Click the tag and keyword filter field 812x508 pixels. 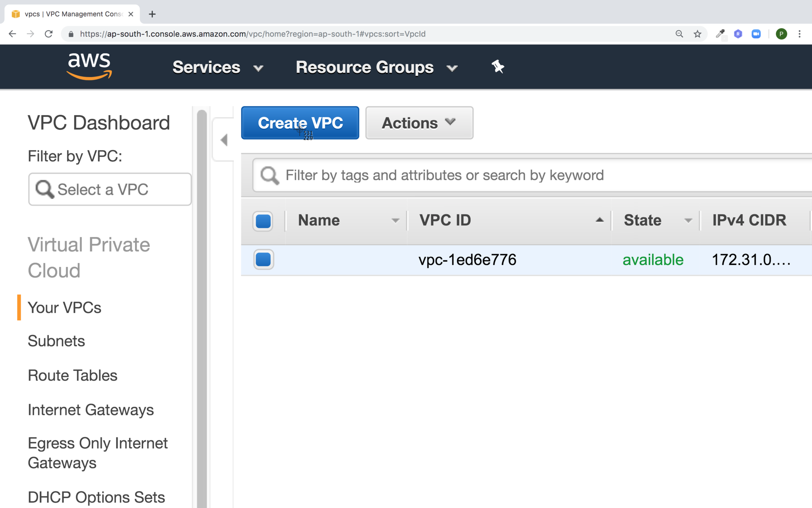point(526,175)
